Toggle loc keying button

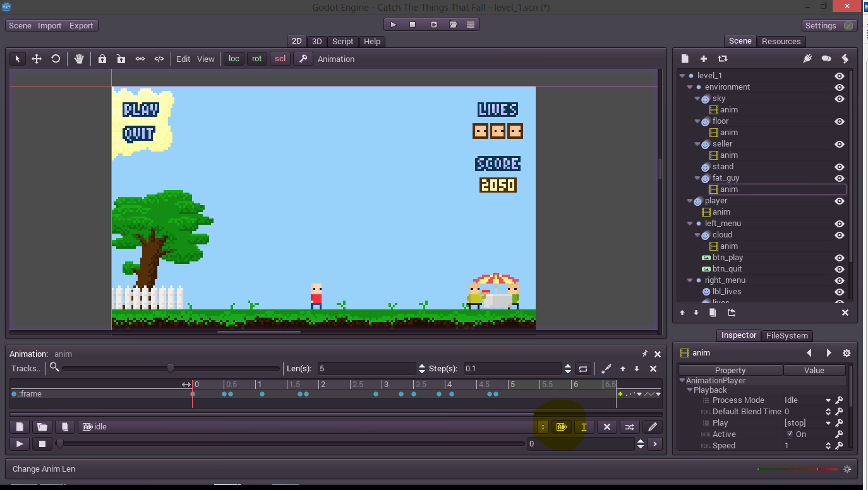coord(234,59)
